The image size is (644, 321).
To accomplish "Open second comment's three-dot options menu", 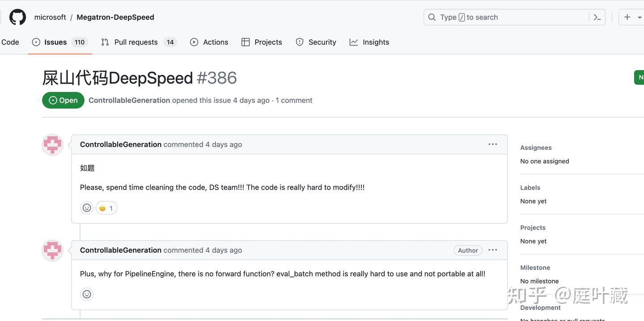I will [492, 250].
